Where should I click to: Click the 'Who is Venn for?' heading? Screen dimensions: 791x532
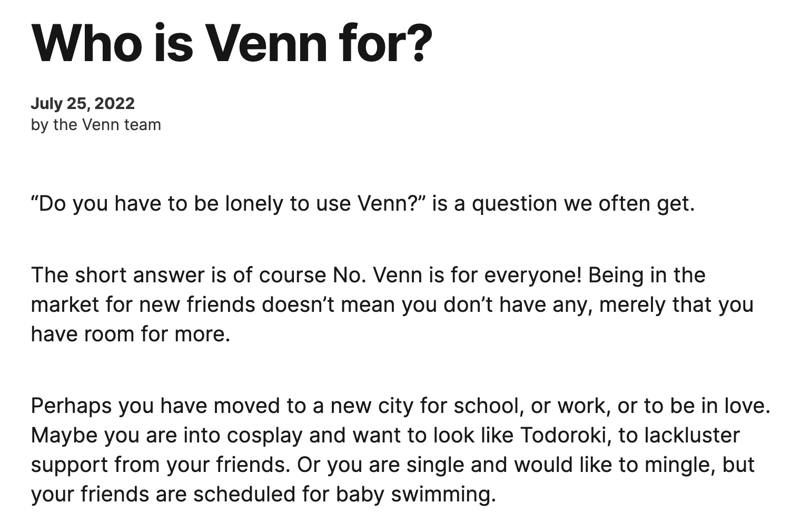click(232, 42)
